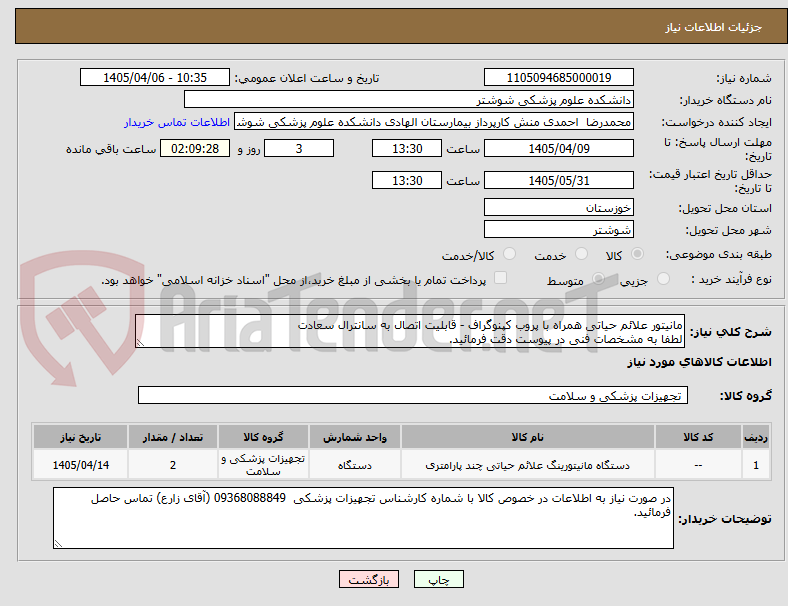Image resolution: width=788 pixels, height=606 pixels.
Task: Click the days remaining field showing 3
Action: click(299, 149)
